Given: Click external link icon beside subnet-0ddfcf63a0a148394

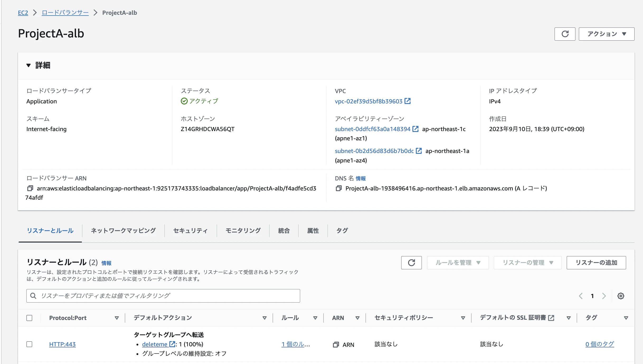Looking at the screenshot, I should 415,129.
